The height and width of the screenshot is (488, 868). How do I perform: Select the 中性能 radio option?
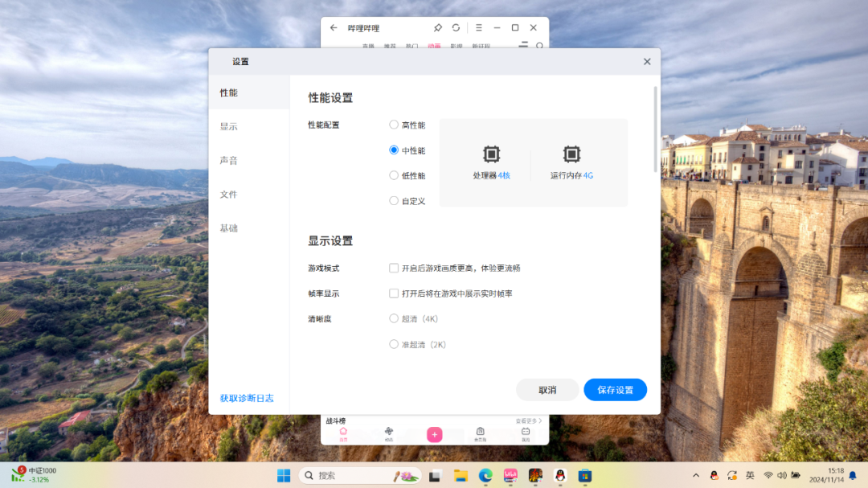394,150
